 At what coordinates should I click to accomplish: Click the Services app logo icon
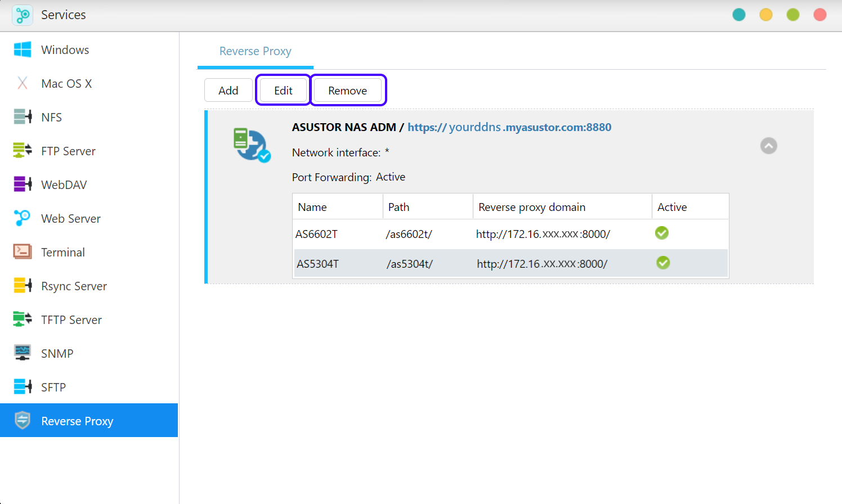[x=23, y=15]
